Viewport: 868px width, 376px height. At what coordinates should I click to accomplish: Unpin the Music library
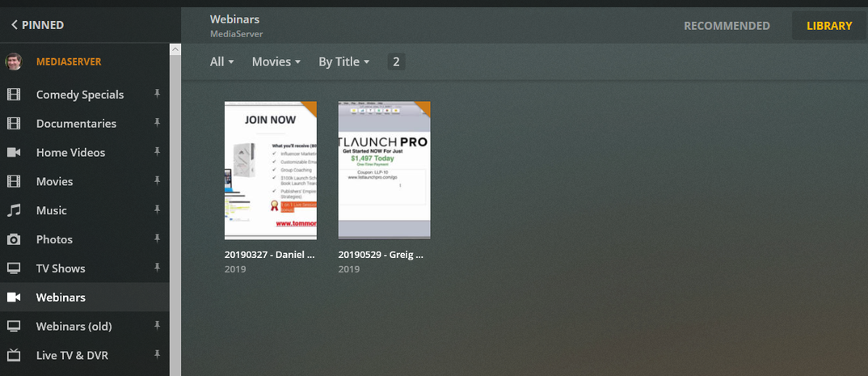pyautogui.click(x=158, y=210)
